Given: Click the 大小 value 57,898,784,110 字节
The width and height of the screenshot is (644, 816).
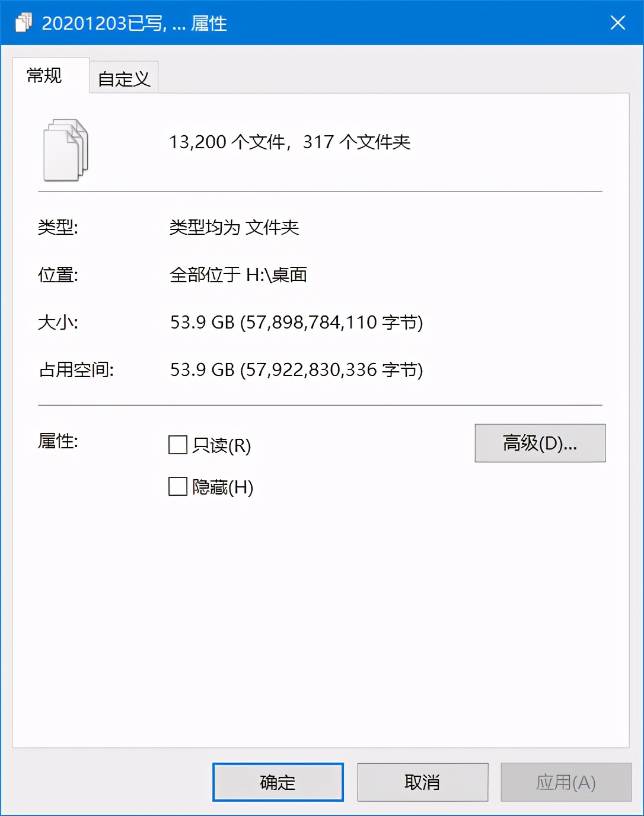Looking at the screenshot, I should 331,323.
